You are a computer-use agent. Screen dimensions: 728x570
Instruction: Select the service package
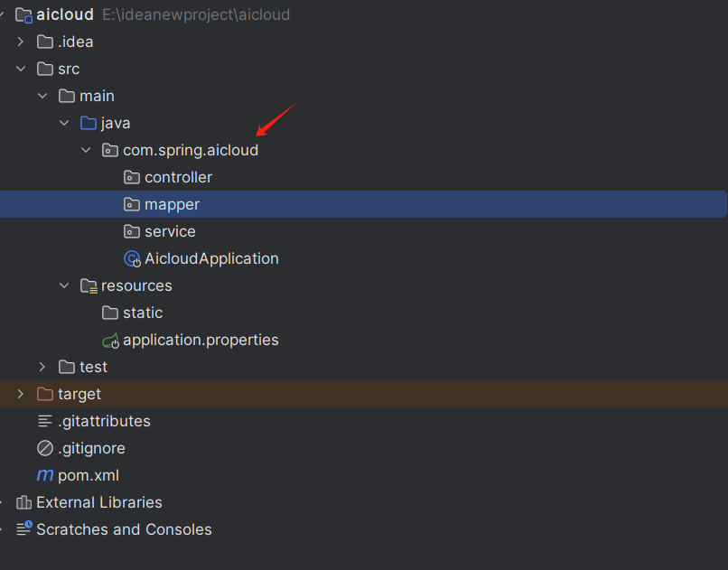pos(170,231)
